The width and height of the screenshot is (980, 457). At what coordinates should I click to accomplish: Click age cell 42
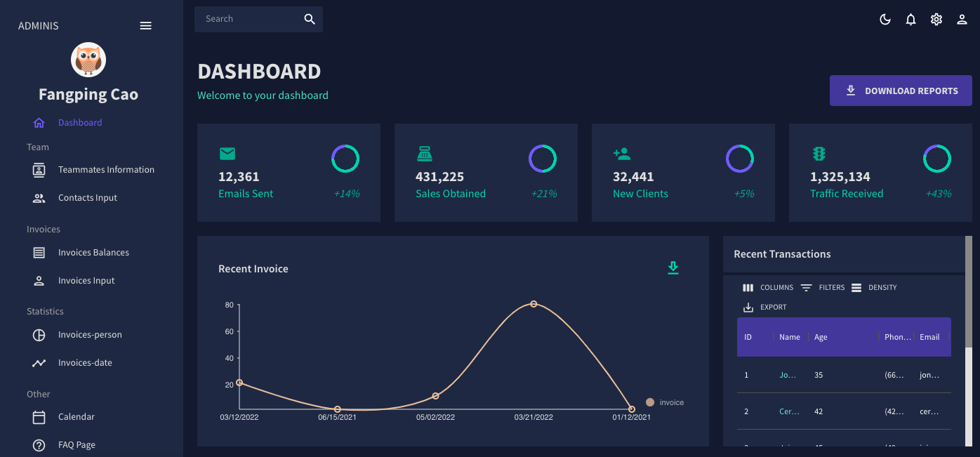pyautogui.click(x=819, y=411)
